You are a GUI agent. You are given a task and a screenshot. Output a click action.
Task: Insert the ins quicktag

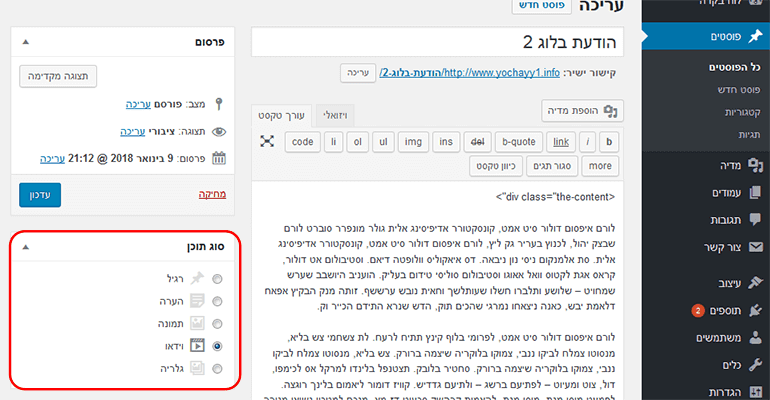click(446, 142)
